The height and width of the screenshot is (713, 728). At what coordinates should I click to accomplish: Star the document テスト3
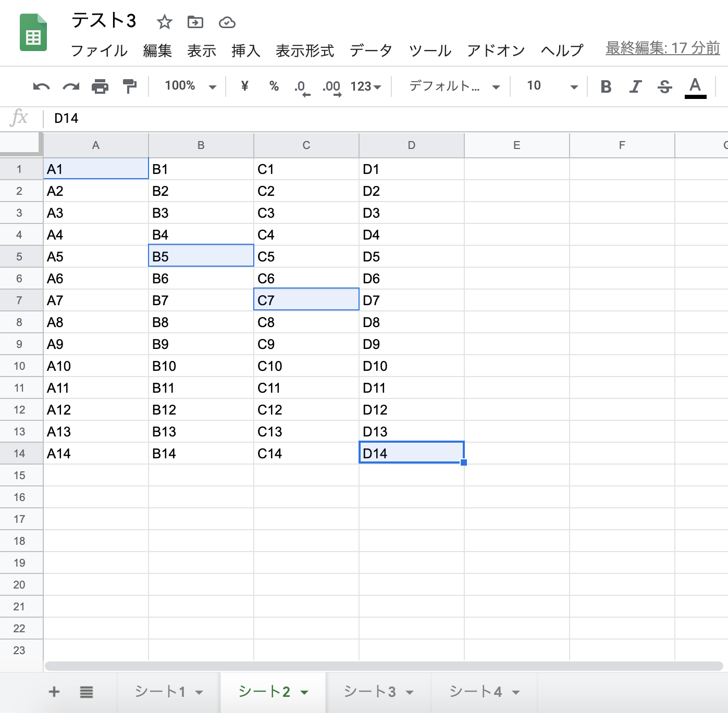point(165,22)
